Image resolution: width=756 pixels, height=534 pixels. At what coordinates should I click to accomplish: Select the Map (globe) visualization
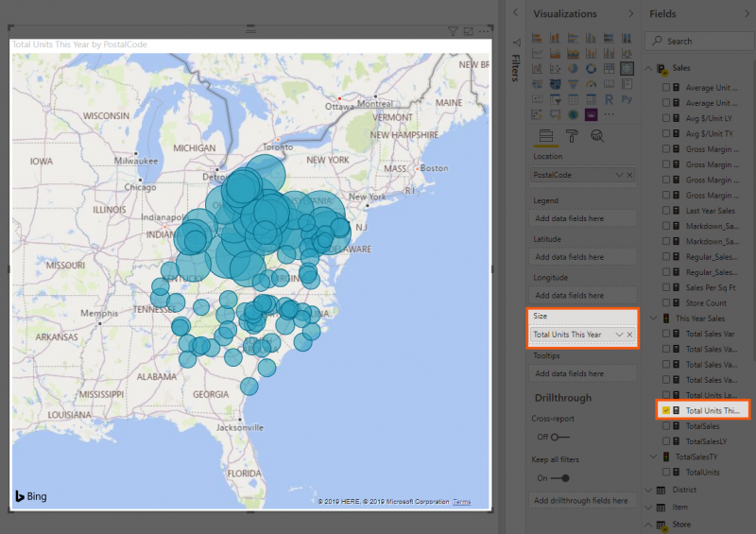pos(627,68)
